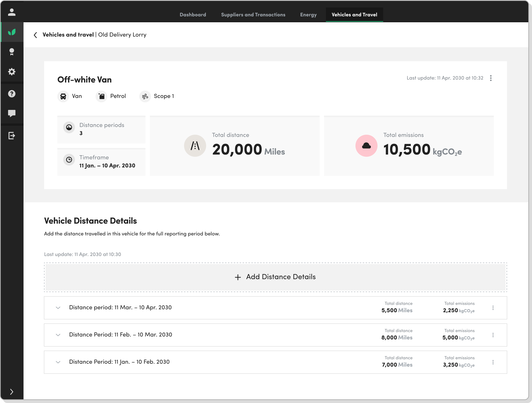This screenshot has width=532, height=403.
Task: Click the pink Total emissions cloud icon
Action: click(366, 146)
